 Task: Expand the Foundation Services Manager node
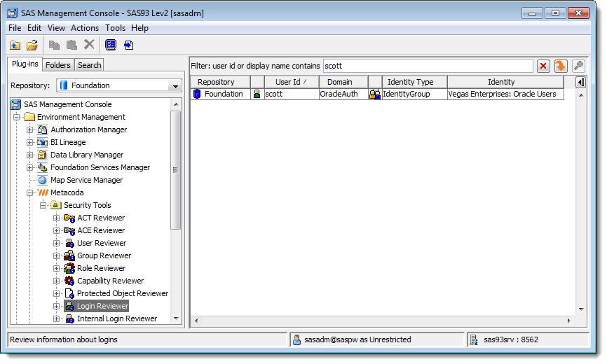click(29, 168)
